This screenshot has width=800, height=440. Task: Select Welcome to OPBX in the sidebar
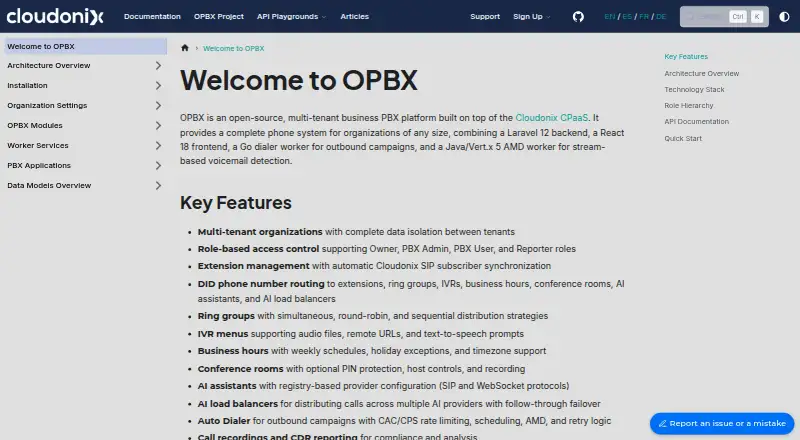click(x=86, y=46)
